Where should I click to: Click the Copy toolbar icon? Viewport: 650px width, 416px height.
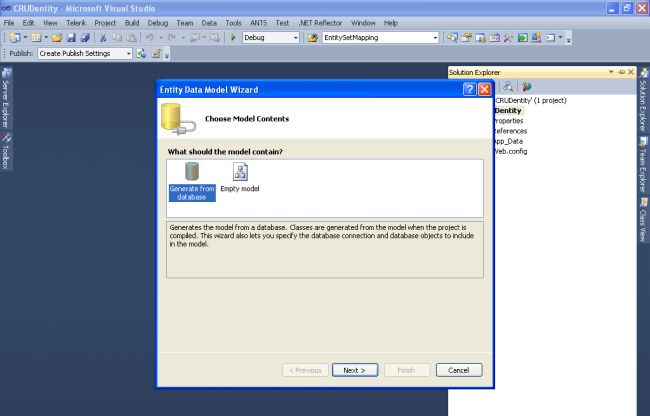click(117, 38)
